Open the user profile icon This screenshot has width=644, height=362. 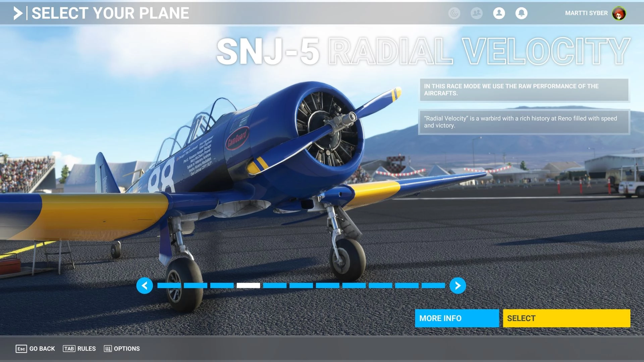click(499, 13)
